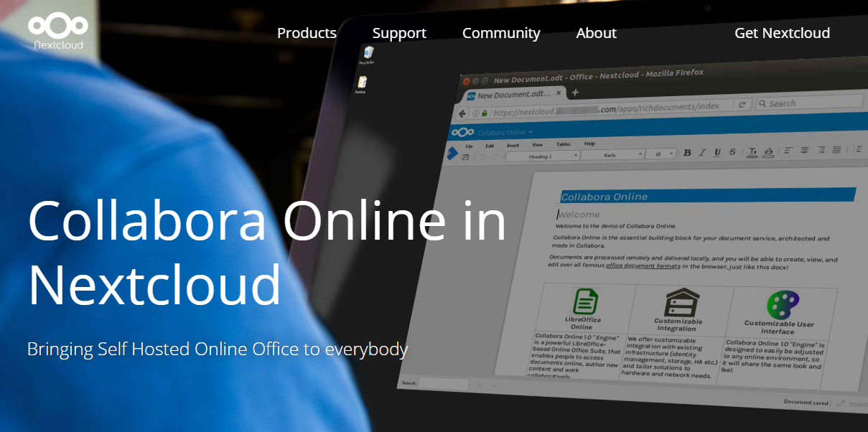868x432 pixels.
Task: Toggle Italic formatting
Action: pos(702,152)
